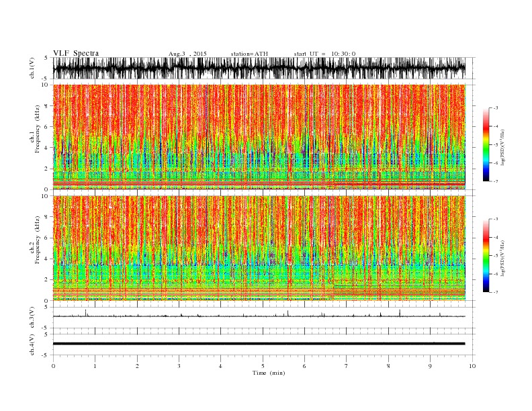Click the time axis tick label "8"

[x=388, y=366]
